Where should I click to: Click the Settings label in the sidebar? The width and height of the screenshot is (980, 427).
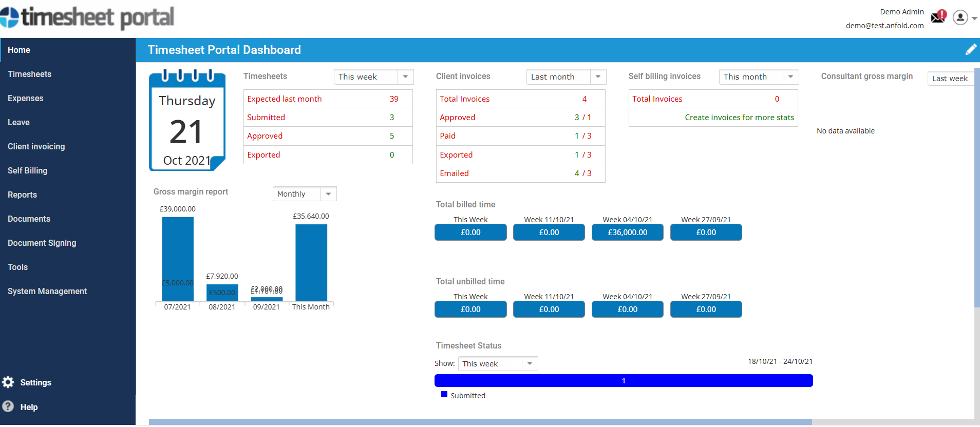click(36, 382)
